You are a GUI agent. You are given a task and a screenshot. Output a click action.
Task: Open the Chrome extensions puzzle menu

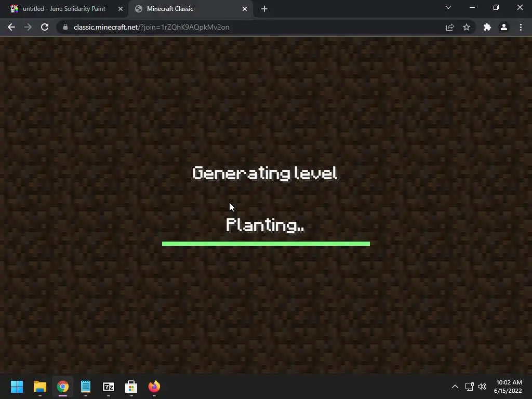tap(487, 27)
